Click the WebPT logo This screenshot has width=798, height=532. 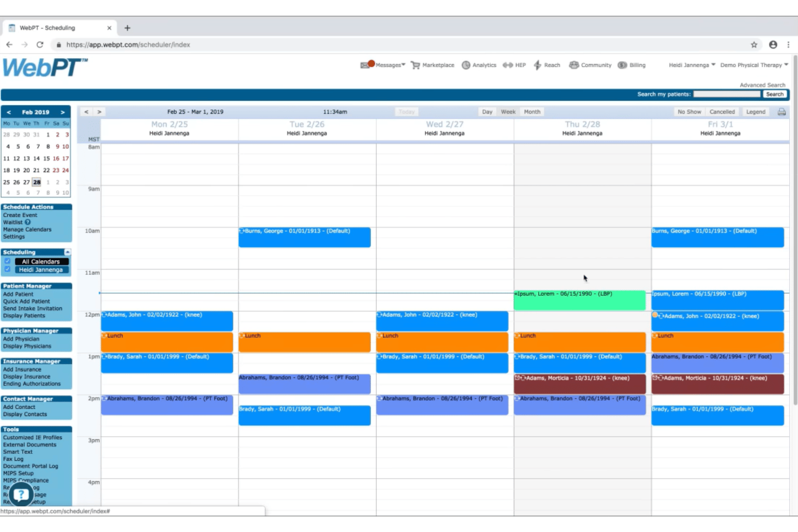pyautogui.click(x=45, y=67)
